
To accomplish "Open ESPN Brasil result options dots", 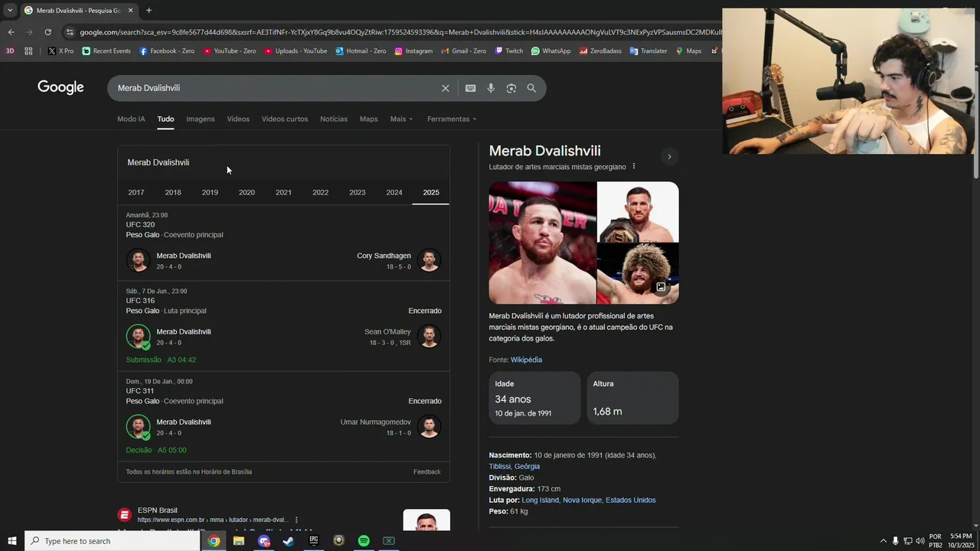I will pyautogui.click(x=296, y=520).
